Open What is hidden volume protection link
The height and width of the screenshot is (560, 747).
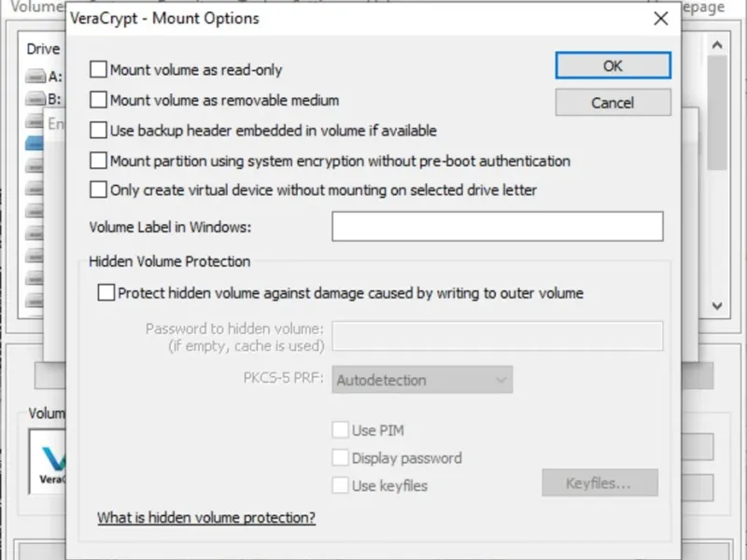click(206, 518)
